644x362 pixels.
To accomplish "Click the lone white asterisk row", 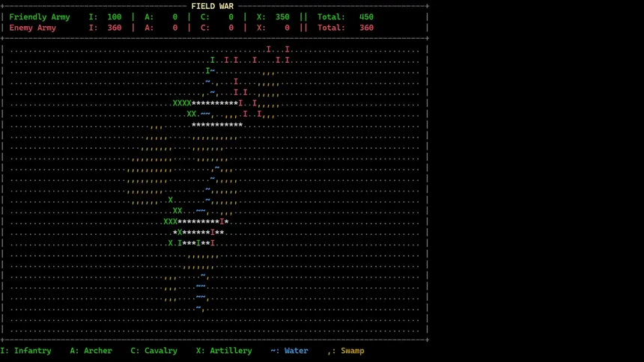I will [217, 125].
